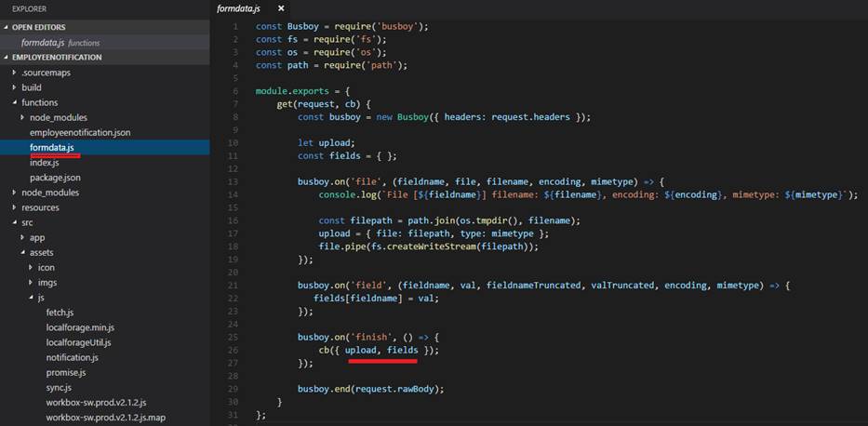This screenshot has width=868, height=426.
Task: Open sync.js file
Action: point(60,387)
